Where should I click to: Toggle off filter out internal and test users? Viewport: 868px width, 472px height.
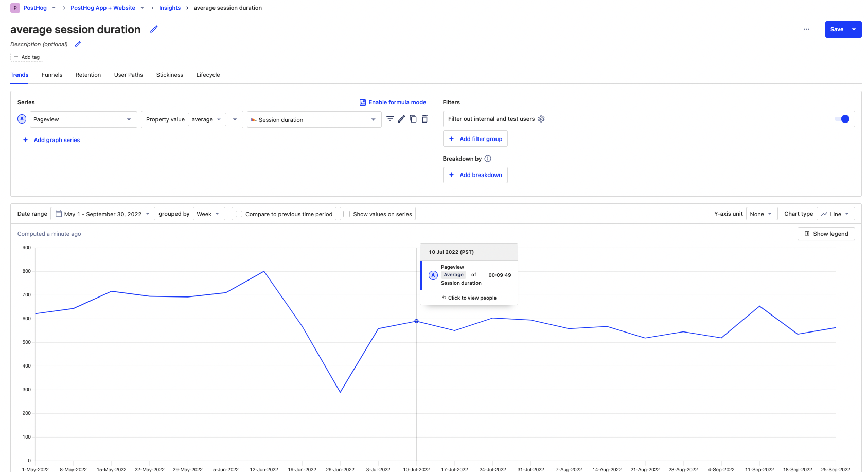[842, 119]
